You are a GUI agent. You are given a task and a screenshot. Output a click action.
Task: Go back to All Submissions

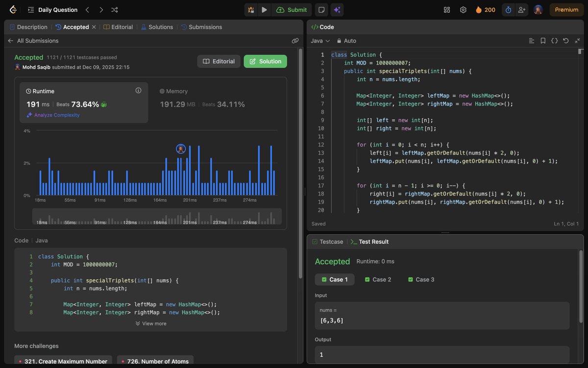click(x=33, y=41)
